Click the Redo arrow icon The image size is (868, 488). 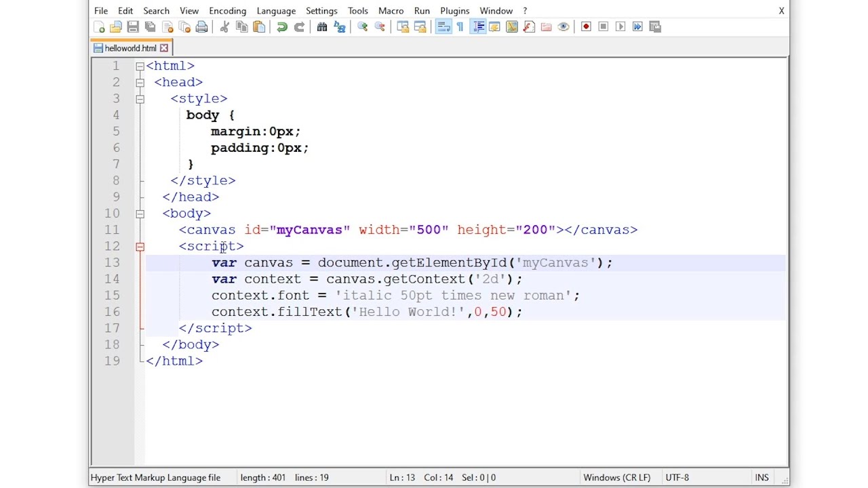point(299,26)
